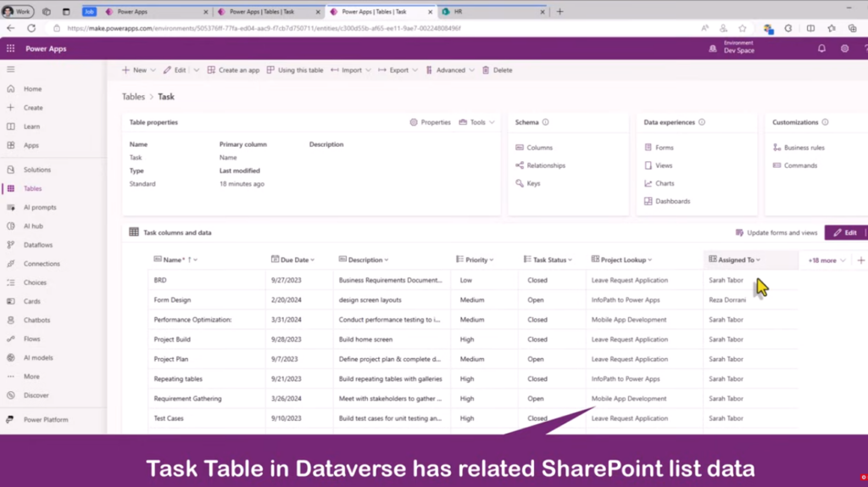Open Home in the sidebar
This screenshot has height=487, width=868.
click(x=33, y=88)
